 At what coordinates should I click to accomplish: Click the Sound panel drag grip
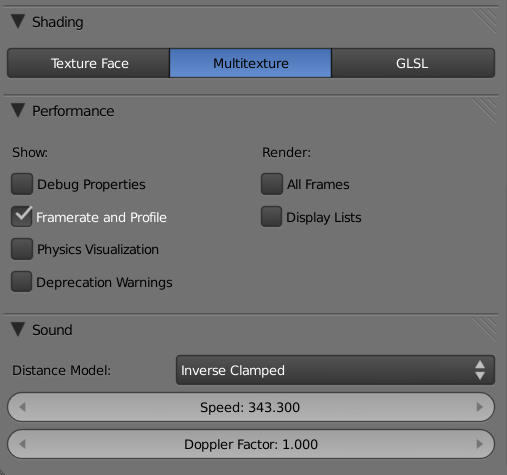[485, 329]
